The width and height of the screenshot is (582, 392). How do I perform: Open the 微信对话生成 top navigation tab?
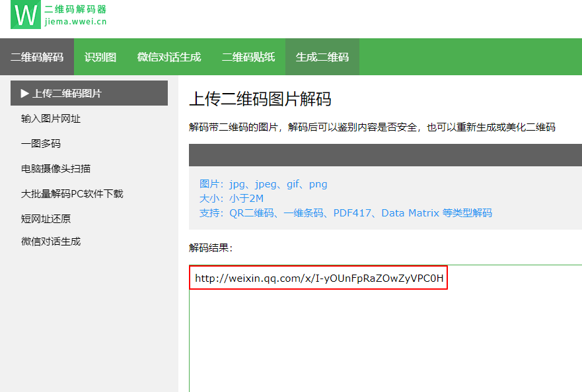(169, 57)
